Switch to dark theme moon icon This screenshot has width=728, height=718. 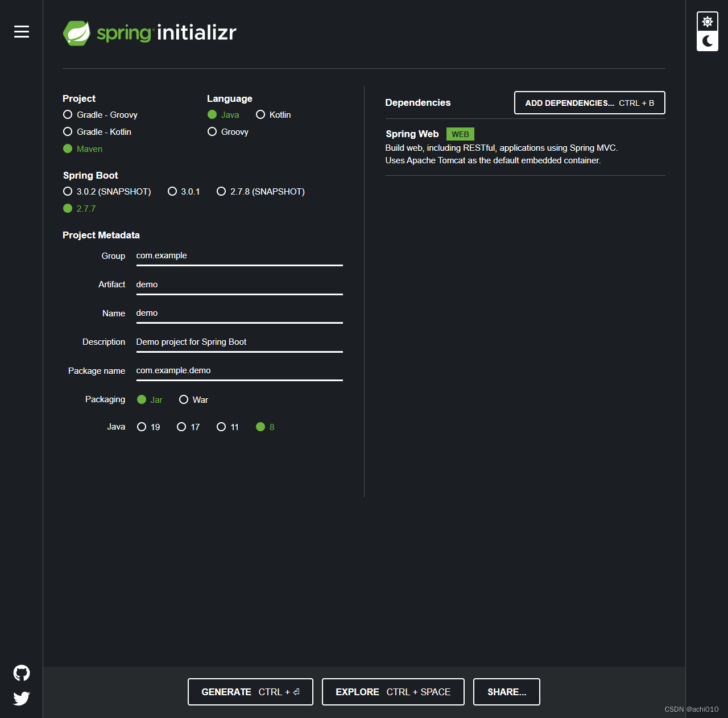708,41
